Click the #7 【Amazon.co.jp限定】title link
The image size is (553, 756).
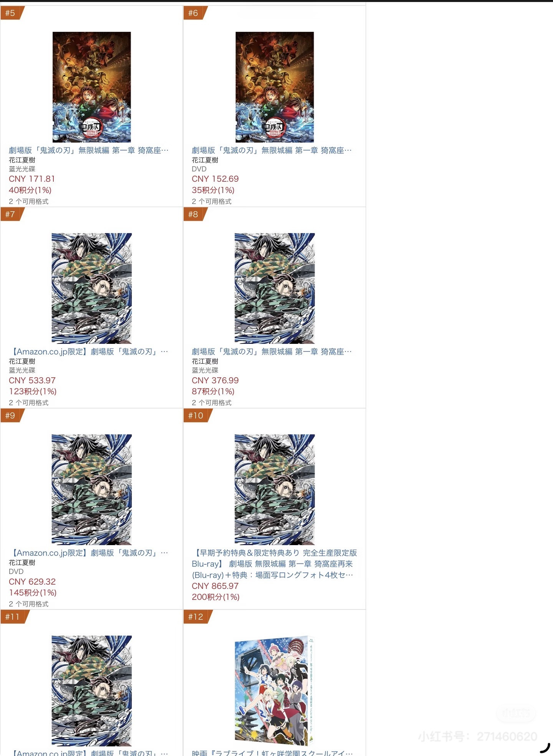point(89,351)
